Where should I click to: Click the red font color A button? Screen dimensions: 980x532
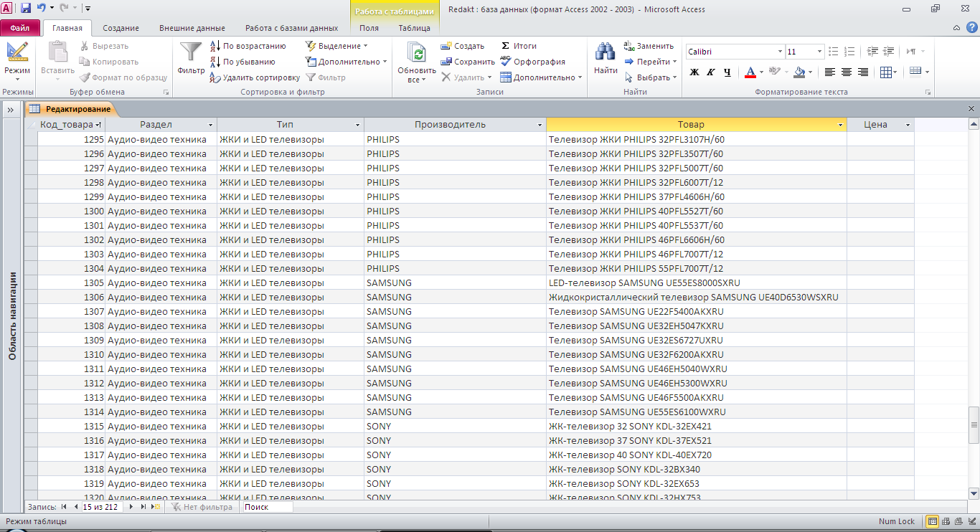point(750,72)
